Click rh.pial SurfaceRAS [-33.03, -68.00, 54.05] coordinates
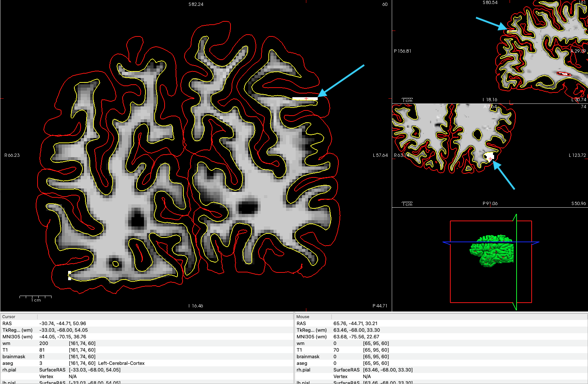588x384 pixels. pyautogui.click(x=95, y=370)
